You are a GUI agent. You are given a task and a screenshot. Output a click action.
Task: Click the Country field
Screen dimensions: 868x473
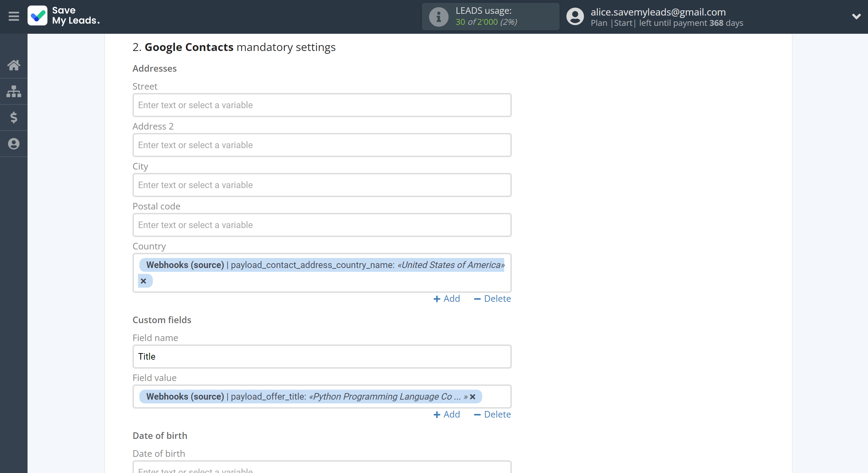(x=322, y=273)
